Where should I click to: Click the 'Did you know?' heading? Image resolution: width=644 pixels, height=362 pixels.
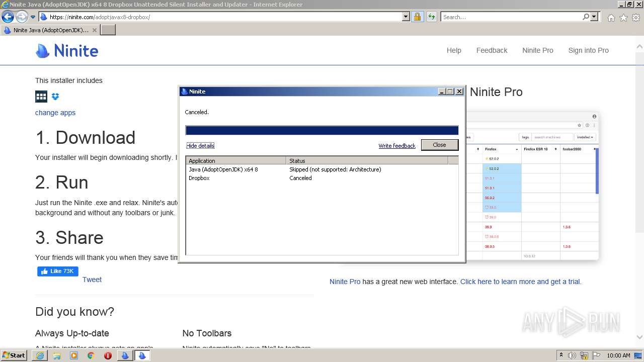(74, 312)
